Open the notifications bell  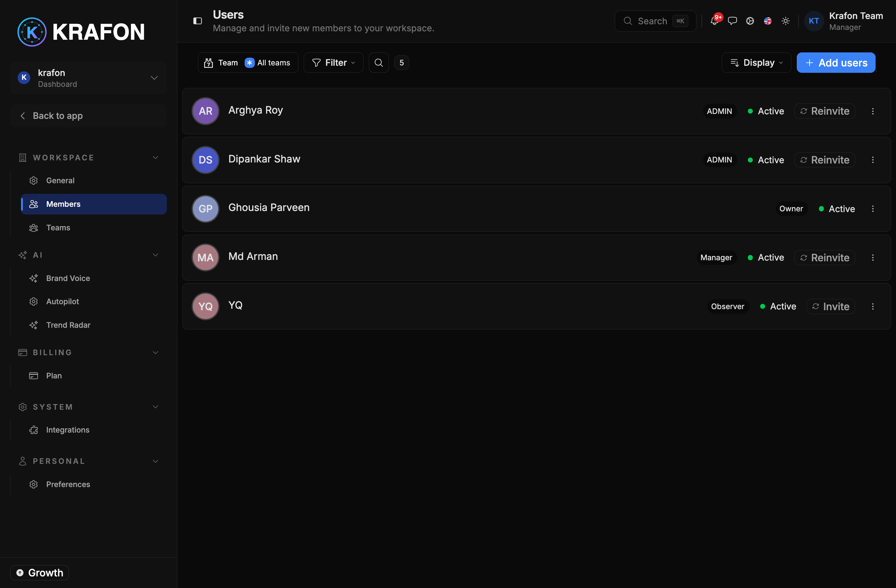point(714,21)
